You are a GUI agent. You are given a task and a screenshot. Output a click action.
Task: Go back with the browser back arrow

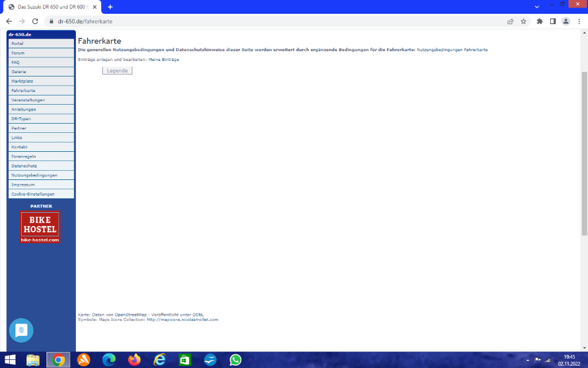pos(9,21)
